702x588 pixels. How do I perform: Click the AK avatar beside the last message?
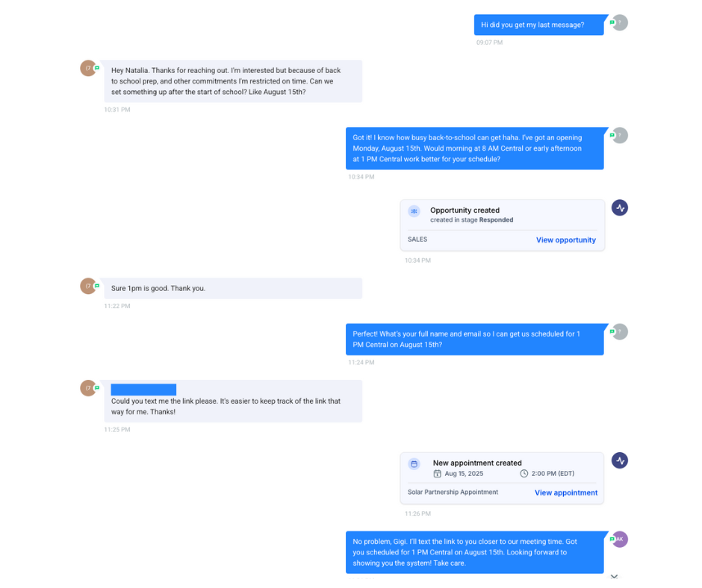[620, 539]
